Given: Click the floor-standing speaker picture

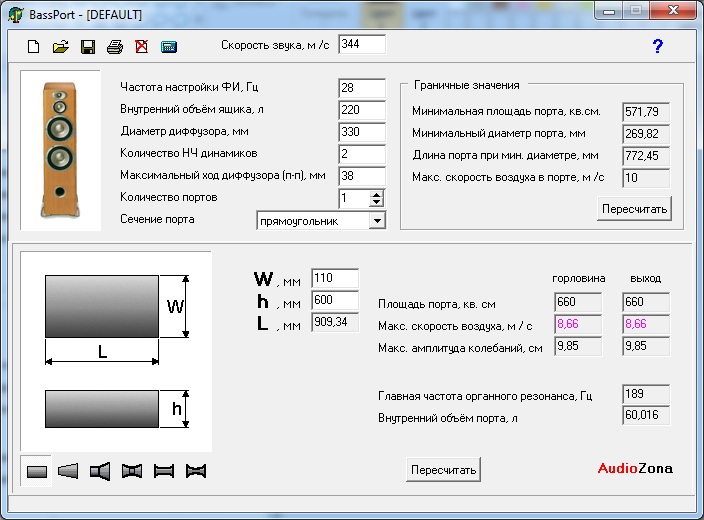Looking at the screenshot, I should 60,150.
